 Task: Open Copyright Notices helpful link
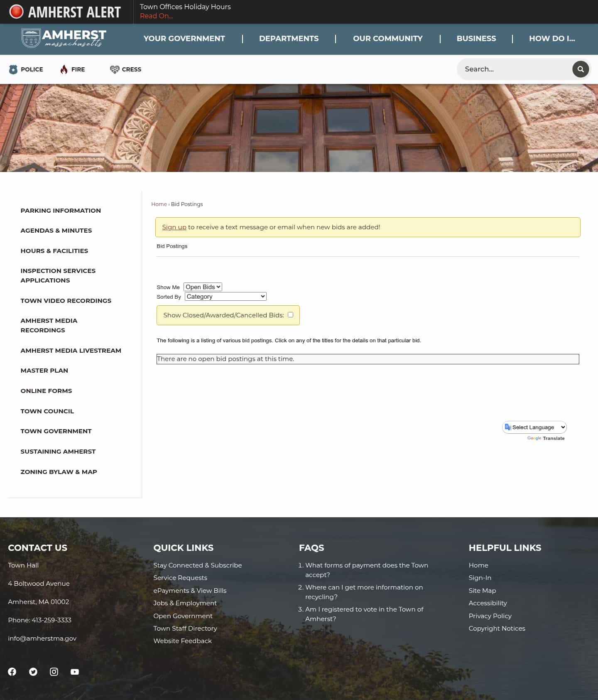coord(497,628)
